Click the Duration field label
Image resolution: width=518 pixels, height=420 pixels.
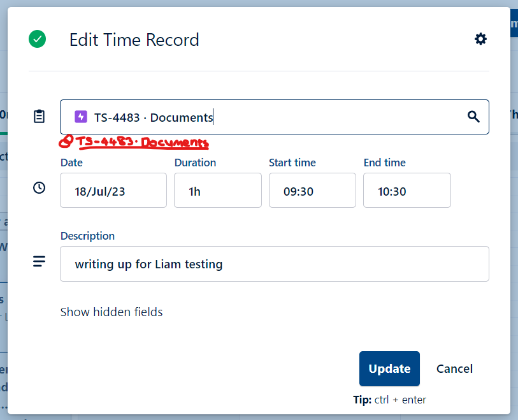point(195,163)
